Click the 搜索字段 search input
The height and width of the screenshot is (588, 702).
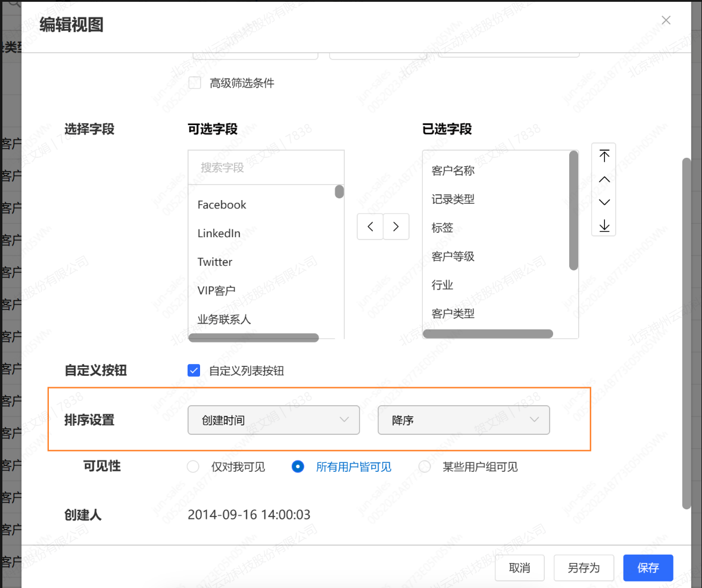266,167
